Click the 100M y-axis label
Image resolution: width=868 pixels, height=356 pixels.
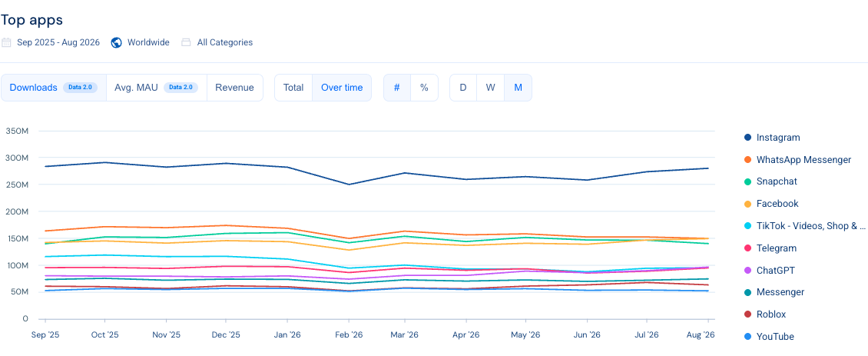click(17, 265)
